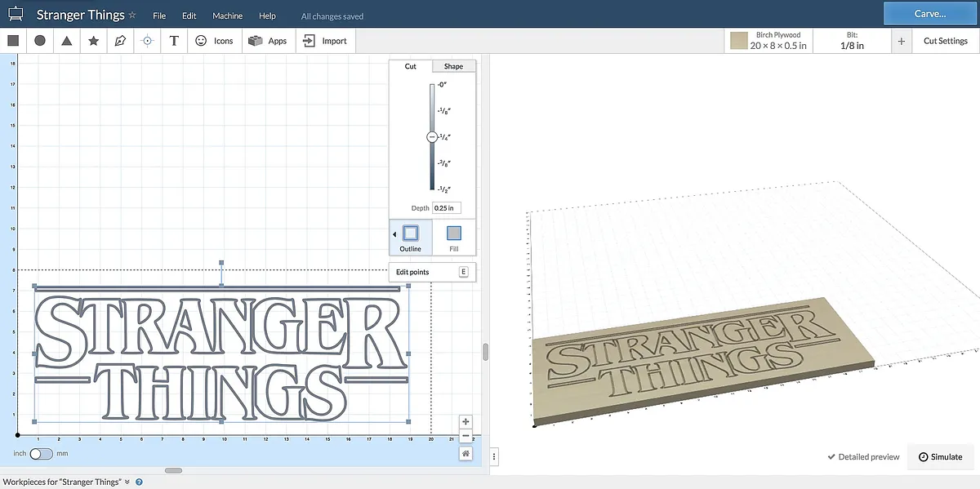The height and width of the screenshot is (489, 980).
Task: Click the Simulate button
Action: (940, 457)
